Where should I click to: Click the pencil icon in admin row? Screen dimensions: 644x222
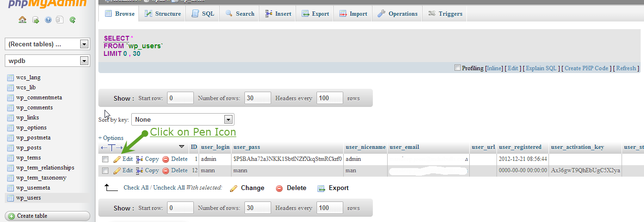pyautogui.click(x=117, y=159)
